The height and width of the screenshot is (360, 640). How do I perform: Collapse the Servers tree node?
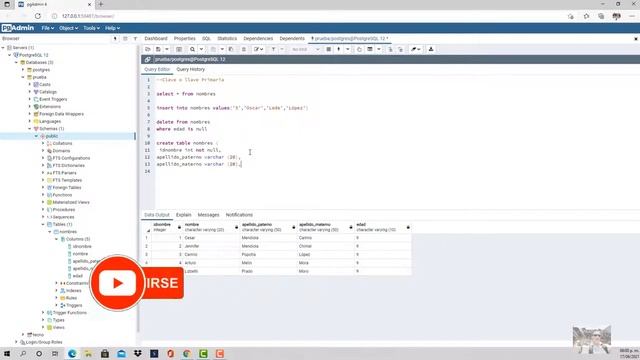[x=3, y=48]
